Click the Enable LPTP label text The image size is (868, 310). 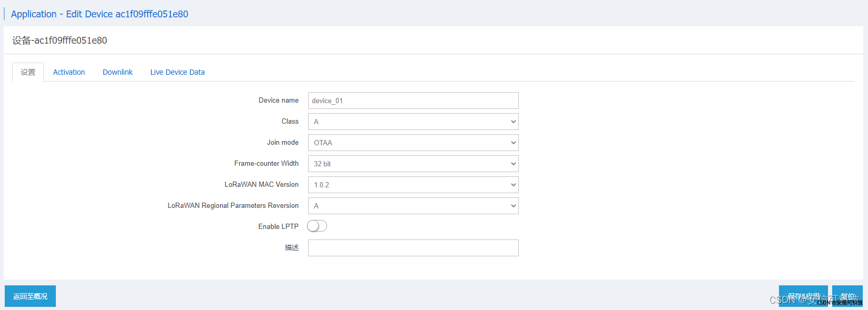(278, 227)
